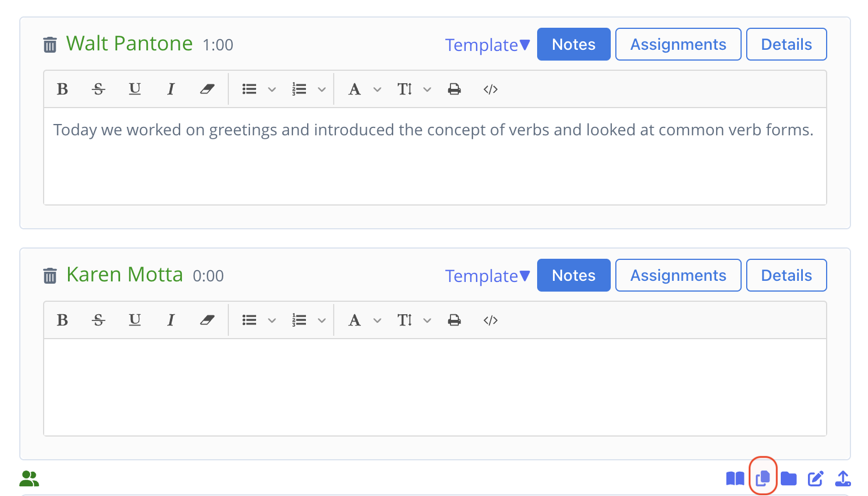Click into Walt Pantone's notes text area
The image size is (868, 496).
tap(435, 156)
